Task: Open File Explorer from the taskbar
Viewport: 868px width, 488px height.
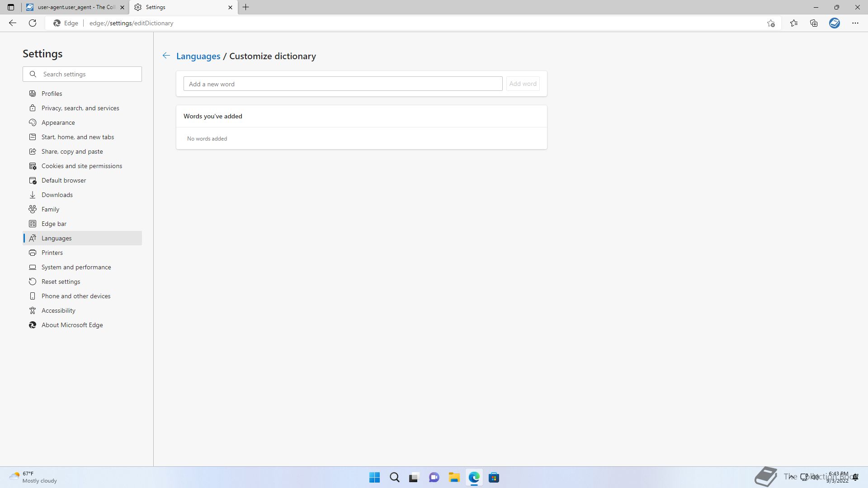Action: pyautogui.click(x=454, y=477)
